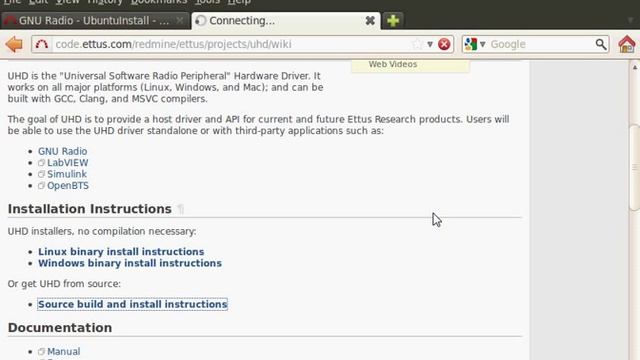Open the History menu

pyautogui.click(x=104, y=2)
